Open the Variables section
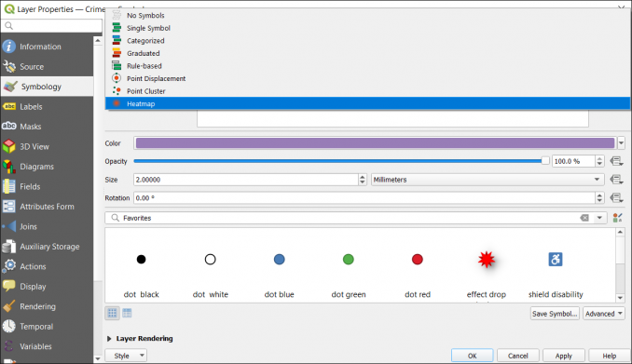 [x=47, y=346]
